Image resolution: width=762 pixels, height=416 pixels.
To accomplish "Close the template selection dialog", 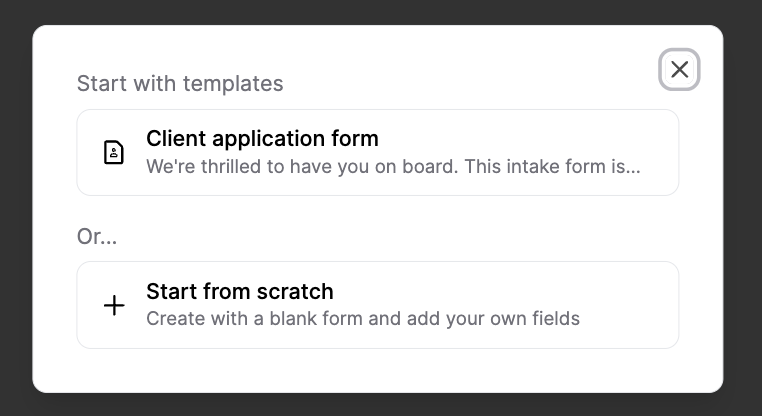I will click(x=679, y=69).
